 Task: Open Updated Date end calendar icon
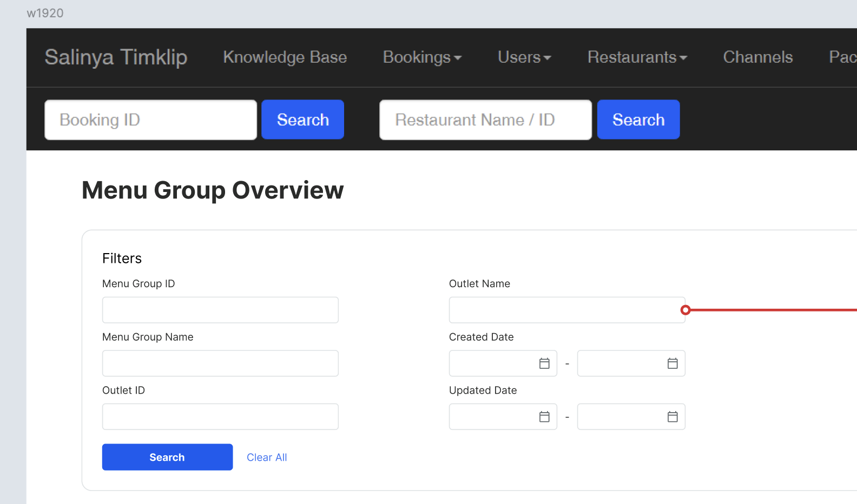(673, 417)
